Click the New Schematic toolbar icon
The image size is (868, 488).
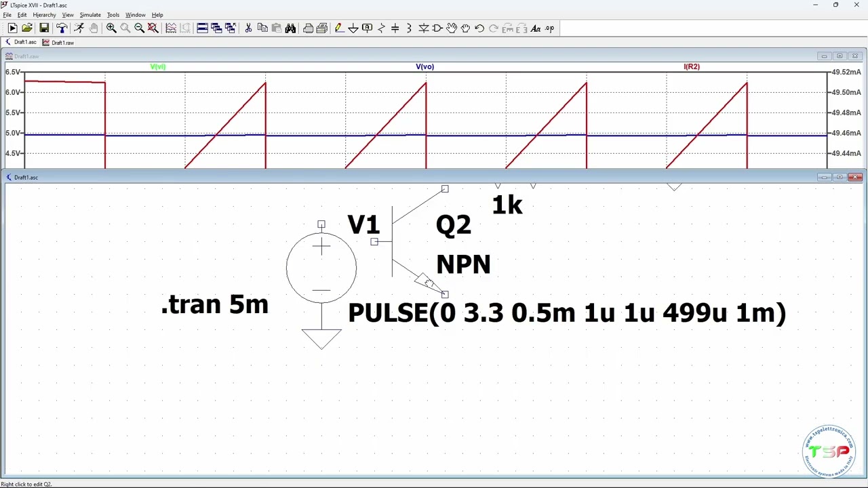pyautogui.click(x=12, y=28)
